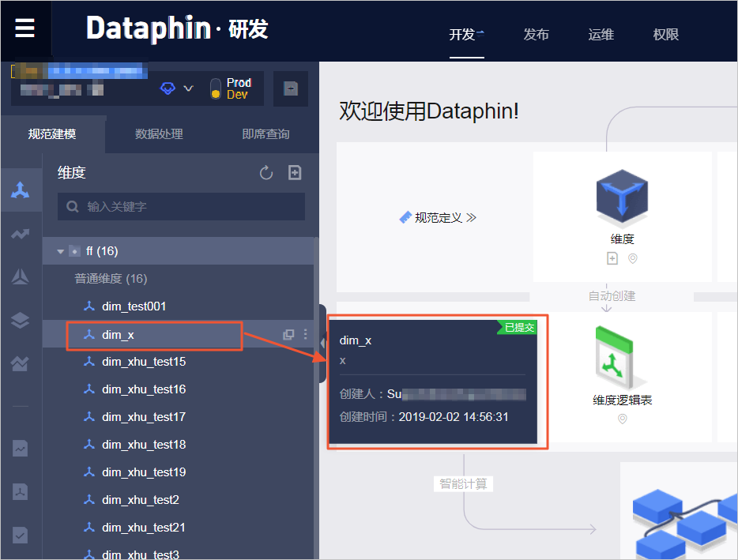Screen dimensions: 738x560
Task: Select dim_test001 in the dimension tree
Action: click(x=134, y=306)
